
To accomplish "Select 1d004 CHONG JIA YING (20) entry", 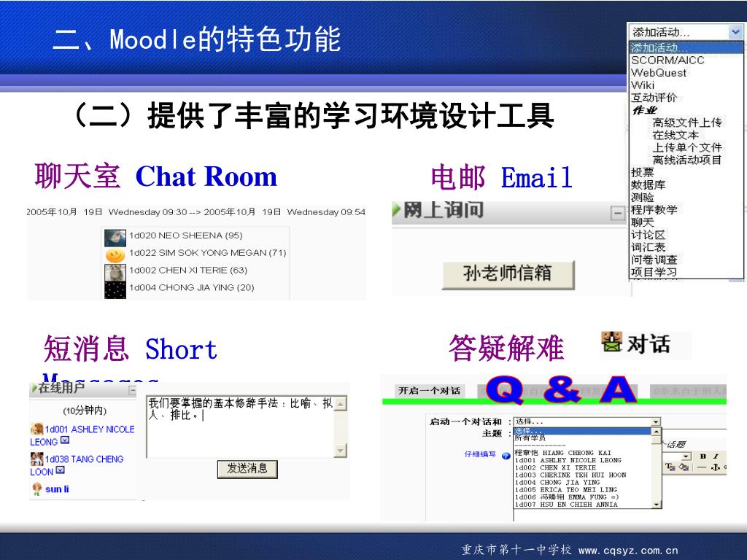I will pos(192,287).
